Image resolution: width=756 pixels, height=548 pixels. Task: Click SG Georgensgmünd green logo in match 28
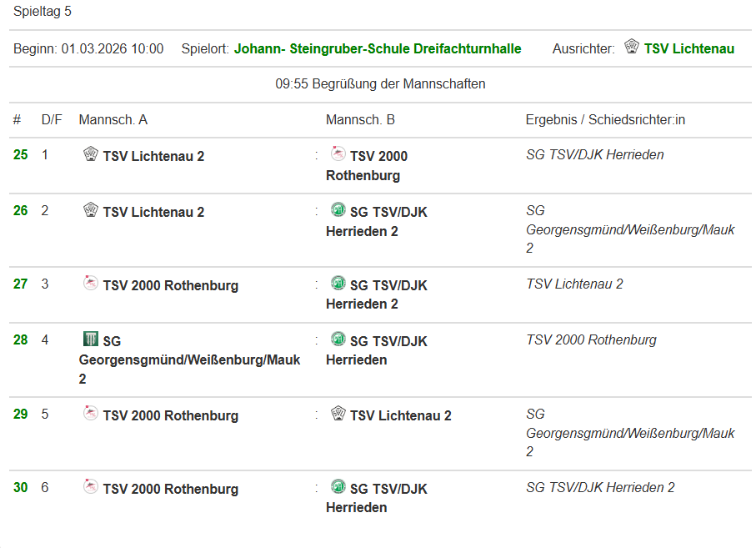point(91,339)
